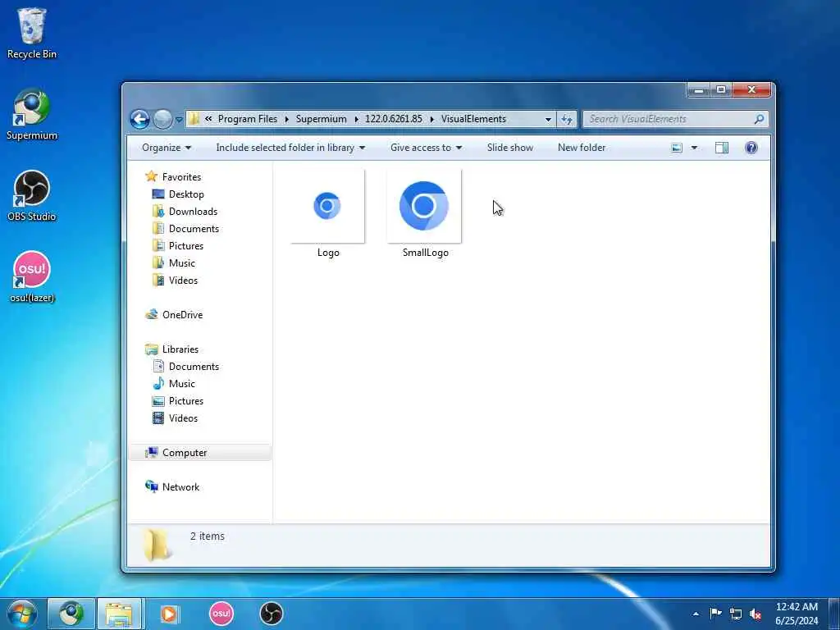Screen dimensions: 840x630
Task: Open Videos library
Action: [176, 418]
